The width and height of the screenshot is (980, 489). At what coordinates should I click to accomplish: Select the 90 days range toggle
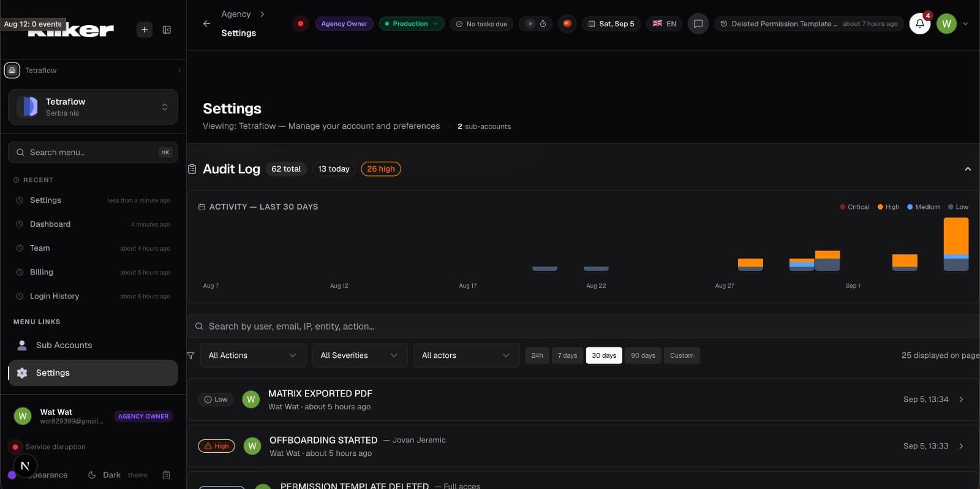click(643, 355)
